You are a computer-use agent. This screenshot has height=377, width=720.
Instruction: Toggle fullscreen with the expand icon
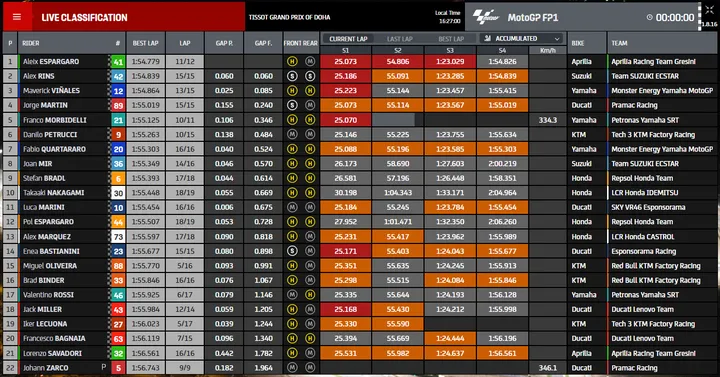710,11
